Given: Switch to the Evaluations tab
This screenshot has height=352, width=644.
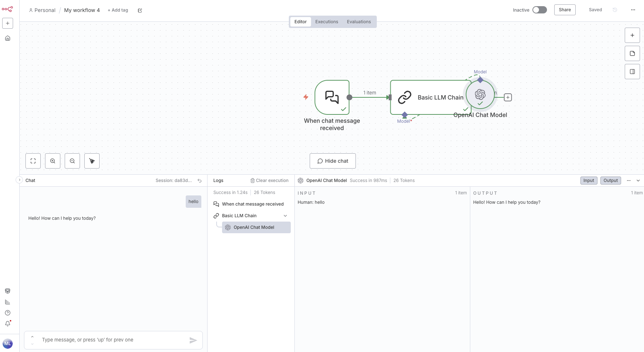Looking at the screenshot, I should coord(359,22).
